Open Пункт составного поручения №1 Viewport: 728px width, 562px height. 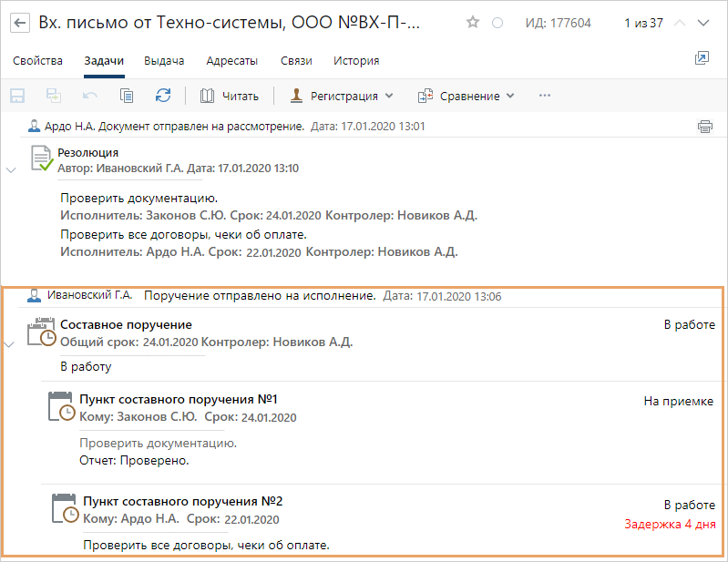click(178, 400)
